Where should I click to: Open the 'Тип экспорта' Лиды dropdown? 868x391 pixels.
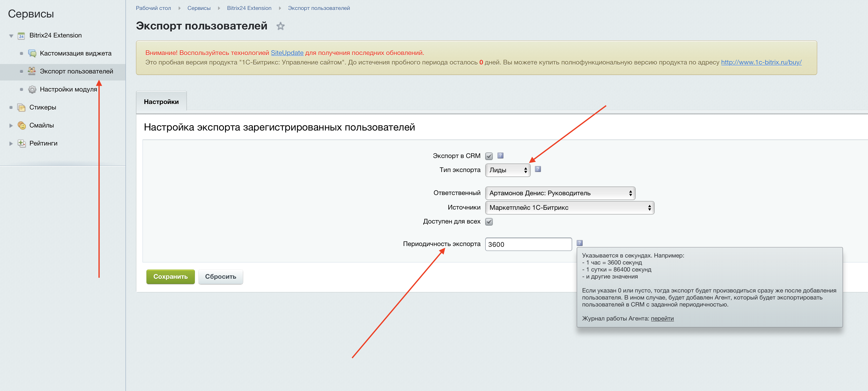507,170
